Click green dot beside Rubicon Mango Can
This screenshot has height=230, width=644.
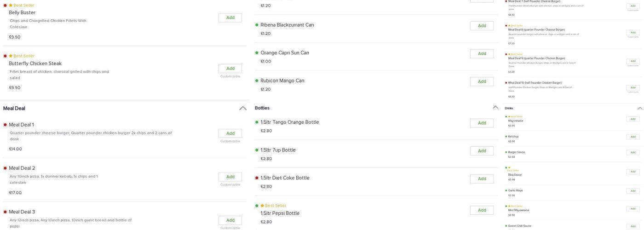(257, 80)
